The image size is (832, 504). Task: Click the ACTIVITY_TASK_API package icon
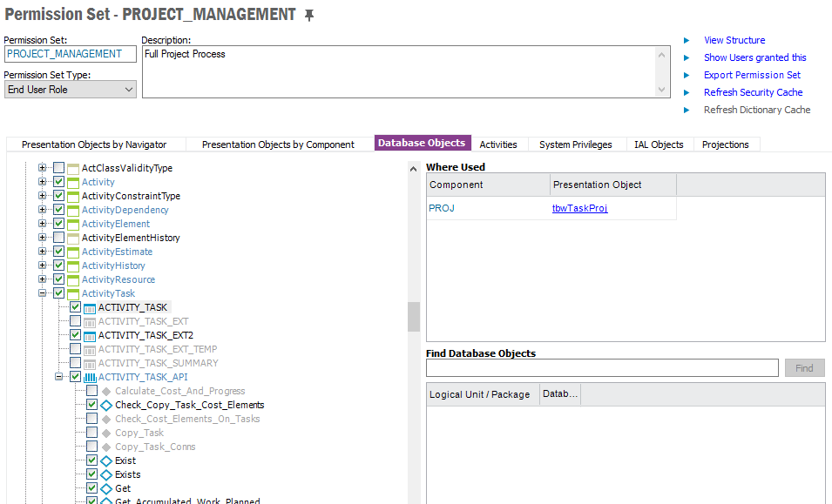pos(90,377)
